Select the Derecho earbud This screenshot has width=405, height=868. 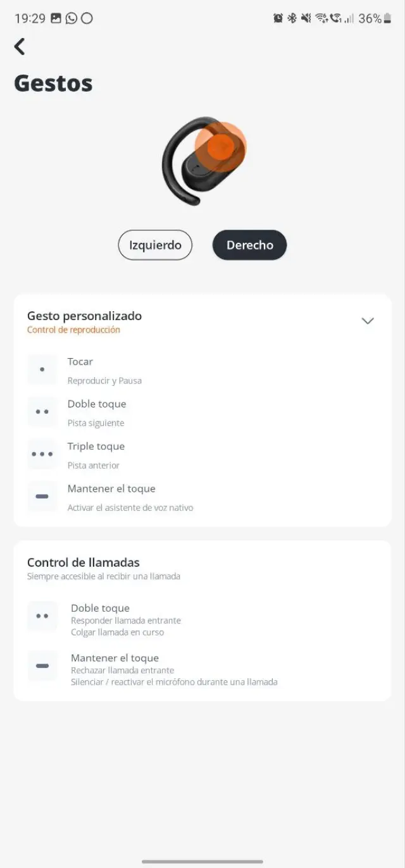click(x=249, y=245)
